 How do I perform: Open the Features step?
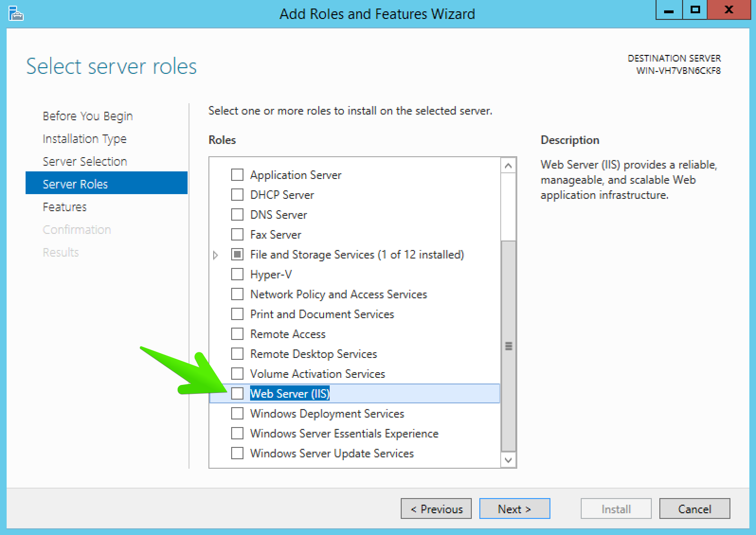click(64, 207)
